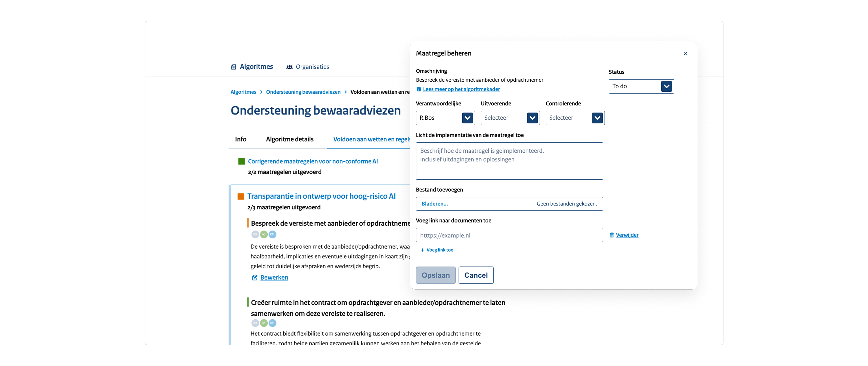Click the info icon beside Lees meer link

click(x=419, y=89)
